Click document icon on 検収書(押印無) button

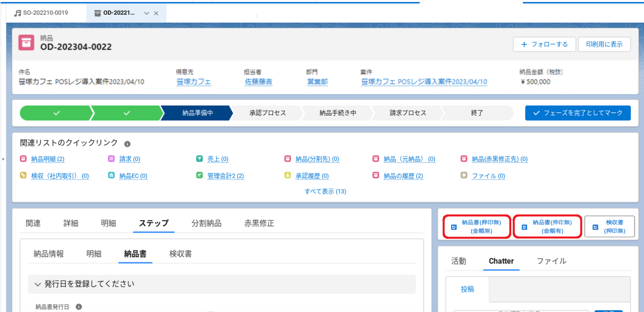coord(595,227)
